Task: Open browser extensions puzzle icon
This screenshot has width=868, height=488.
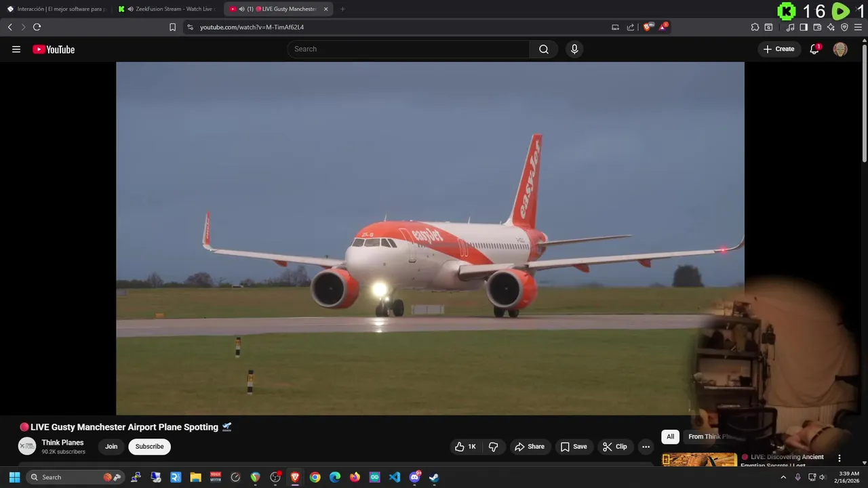Action: pyautogui.click(x=755, y=27)
